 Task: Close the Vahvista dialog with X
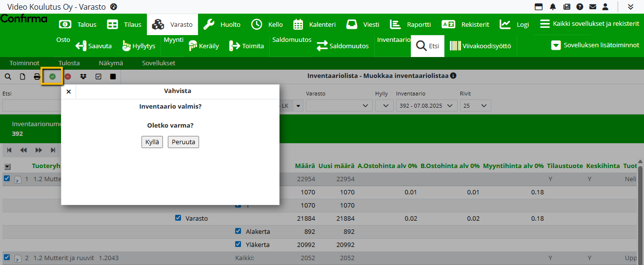click(x=68, y=92)
